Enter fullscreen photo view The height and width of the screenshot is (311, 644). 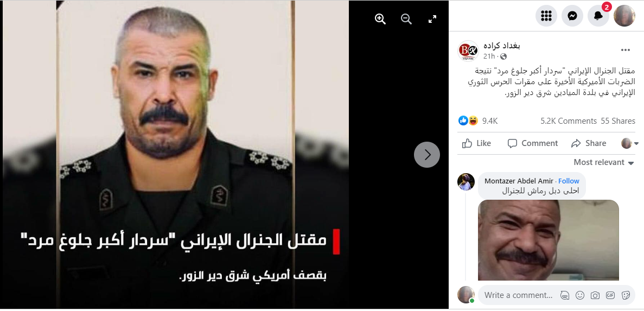432,19
